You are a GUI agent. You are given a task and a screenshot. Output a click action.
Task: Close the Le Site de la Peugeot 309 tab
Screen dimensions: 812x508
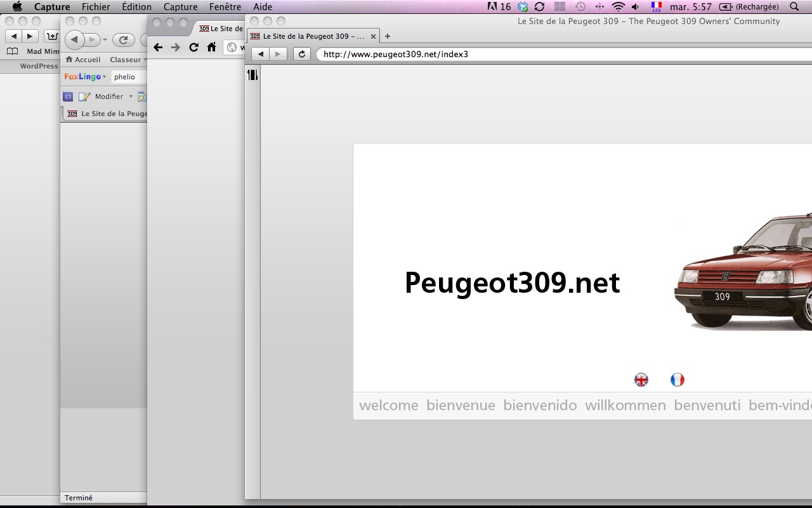click(x=373, y=37)
